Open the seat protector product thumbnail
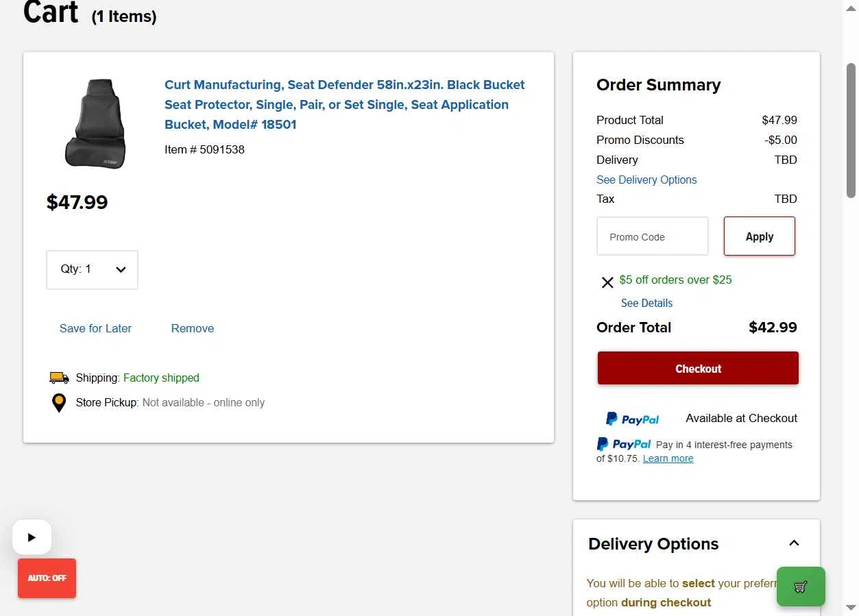The width and height of the screenshot is (859, 616). pyautogui.click(x=95, y=124)
